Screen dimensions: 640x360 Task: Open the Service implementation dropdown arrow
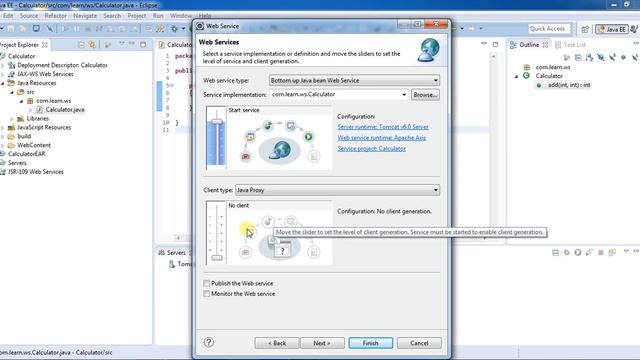point(404,94)
